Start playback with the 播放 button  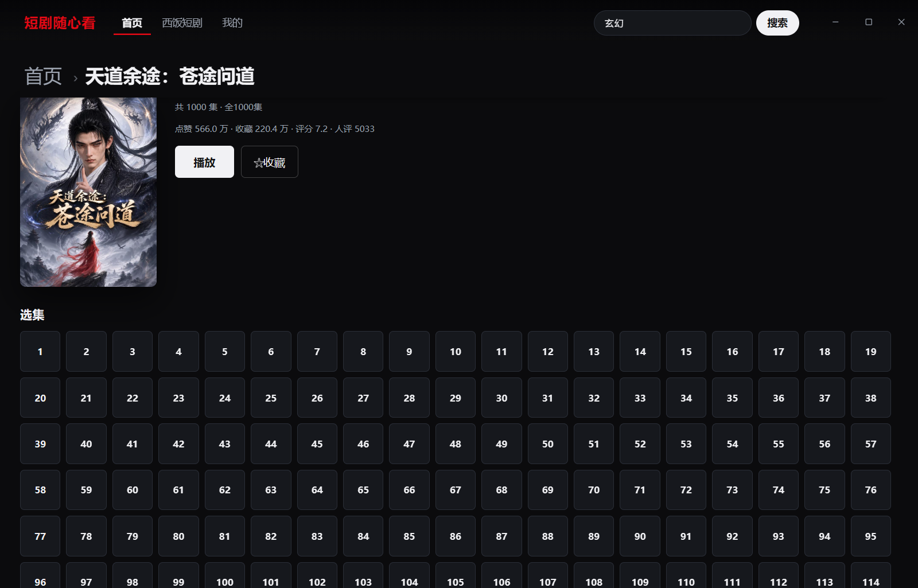pyautogui.click(x=204, y=162)
